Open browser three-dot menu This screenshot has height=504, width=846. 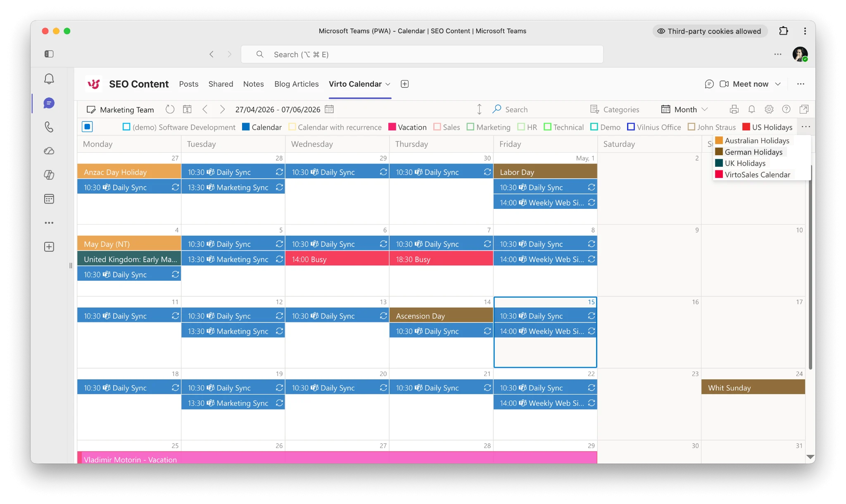pyautogui.click(x=805, y=31)
